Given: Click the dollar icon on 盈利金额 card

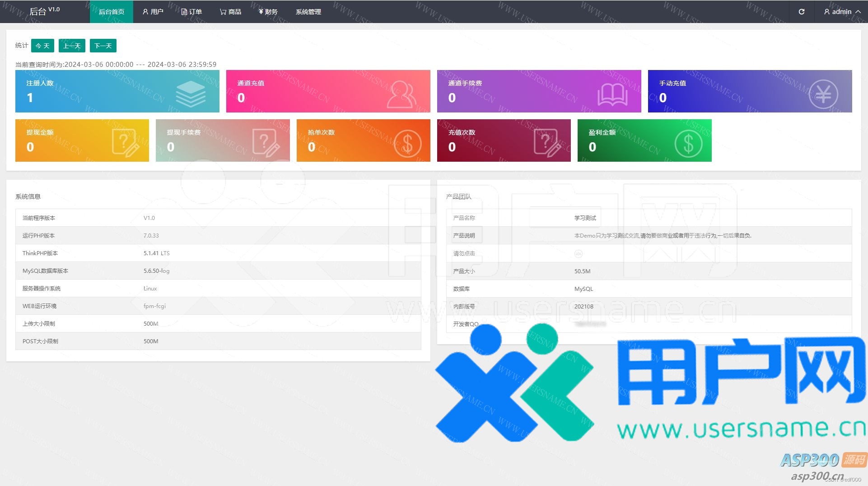Looking at the screenshot, I should (688, 144).
